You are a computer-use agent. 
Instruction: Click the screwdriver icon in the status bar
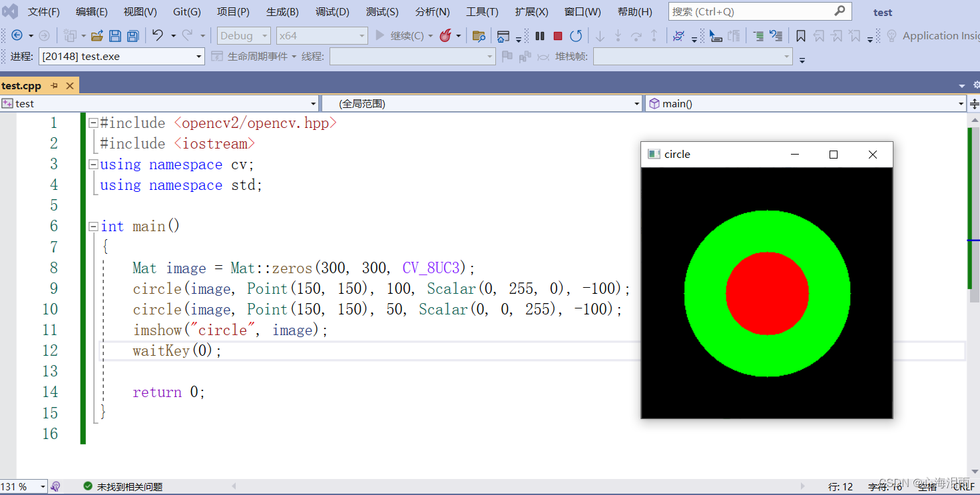click(56, 486)
